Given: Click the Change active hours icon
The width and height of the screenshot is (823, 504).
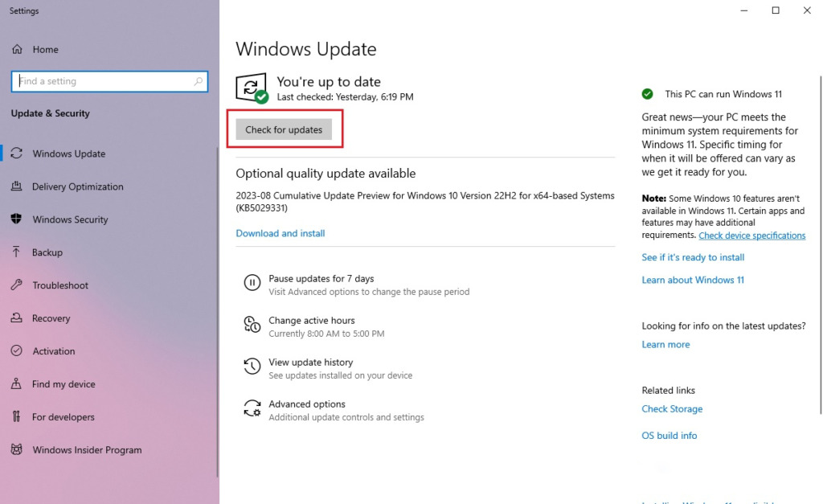Looking at the screenshot, I should click(x=252, y=325).
